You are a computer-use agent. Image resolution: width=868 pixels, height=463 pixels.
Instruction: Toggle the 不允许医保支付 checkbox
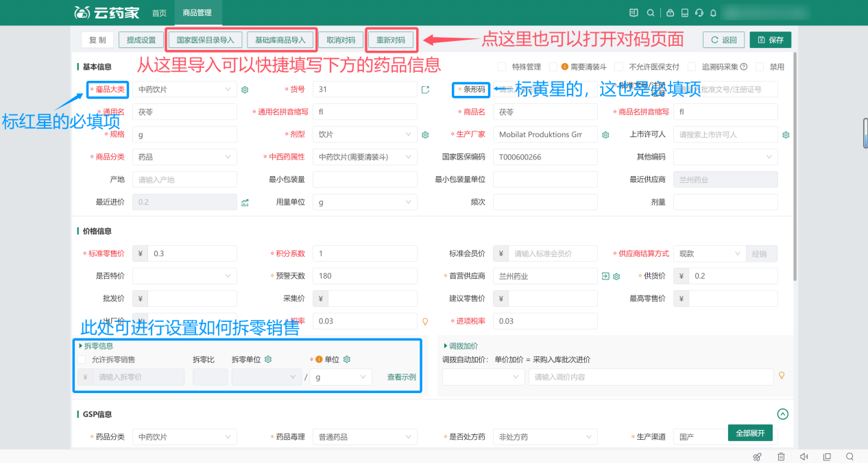[619, 67]
